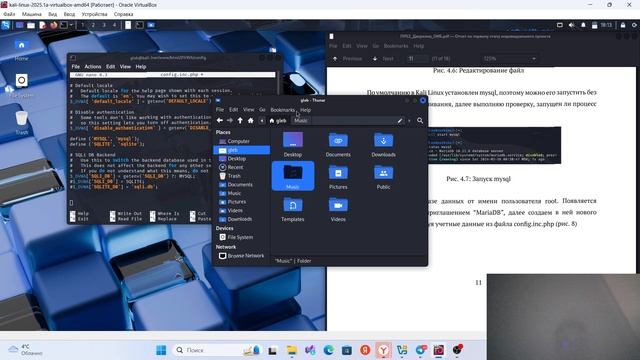
Task: Switch to workspace 4 in Kali panel
Action: 114,25
